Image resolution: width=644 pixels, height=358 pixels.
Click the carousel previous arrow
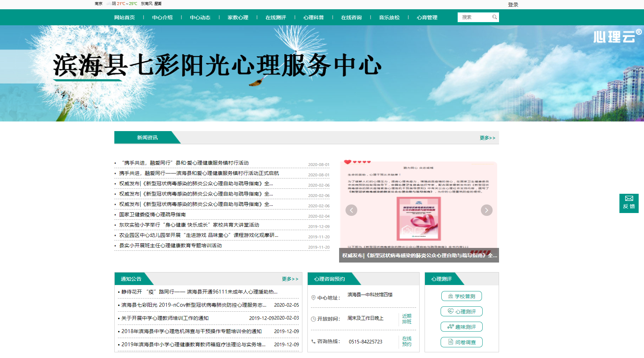[351, 210]
